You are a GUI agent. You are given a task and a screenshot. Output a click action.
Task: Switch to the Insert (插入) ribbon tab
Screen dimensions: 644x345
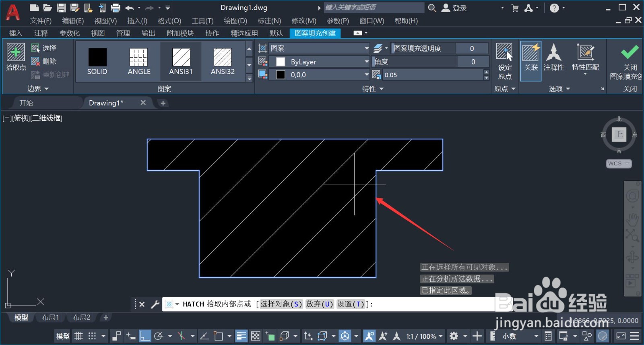click(x=15, y=33)
